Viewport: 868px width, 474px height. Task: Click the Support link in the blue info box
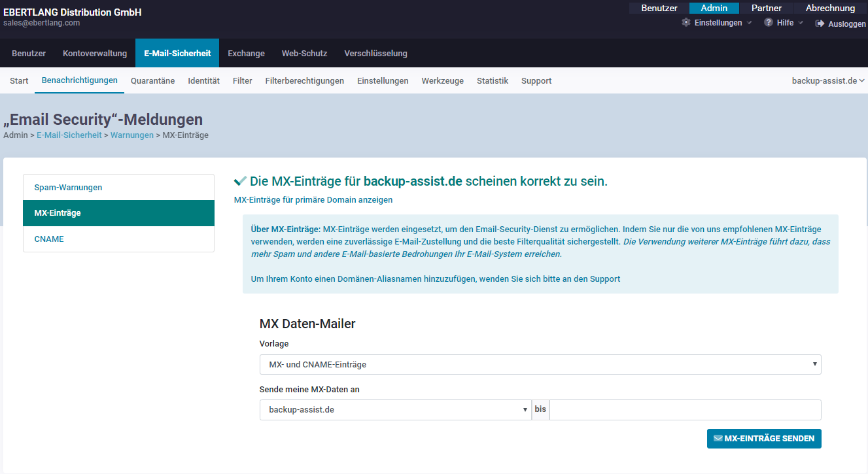pyautogui.click(x=605, y=279)
